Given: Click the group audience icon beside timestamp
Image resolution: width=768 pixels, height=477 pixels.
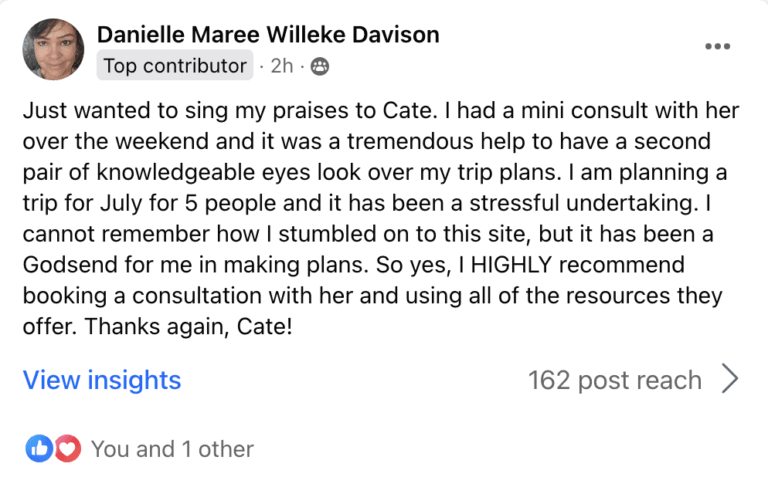Looking at the screenshot, I should (x=319, y=67).
